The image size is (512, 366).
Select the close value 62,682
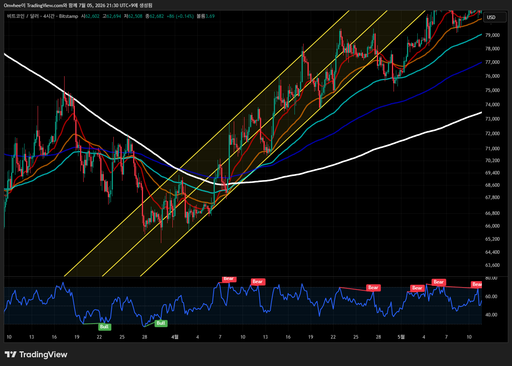156,16
